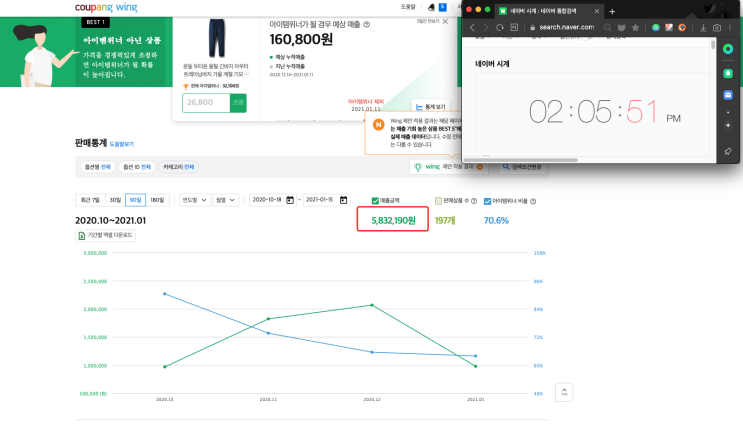The height and width of the screenshot is (428, 743).
Task: Uncheck the 아이템위너 비율 checkbox
Action: [487, 201]
